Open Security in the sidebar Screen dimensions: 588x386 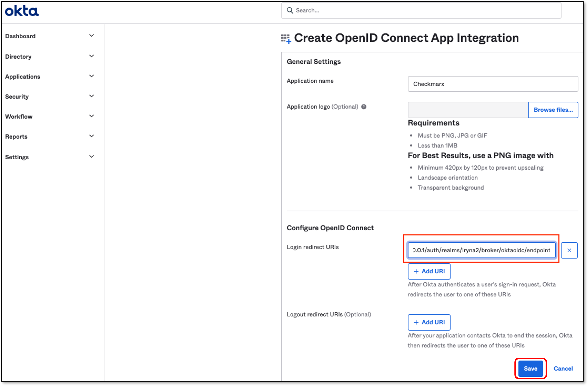click(x=17, y=97)
